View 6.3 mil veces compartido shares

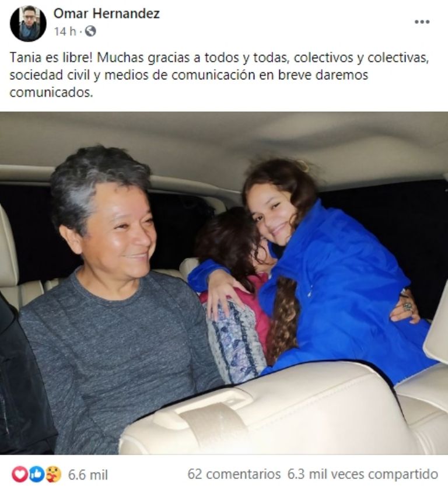click(x=363, y=474)
